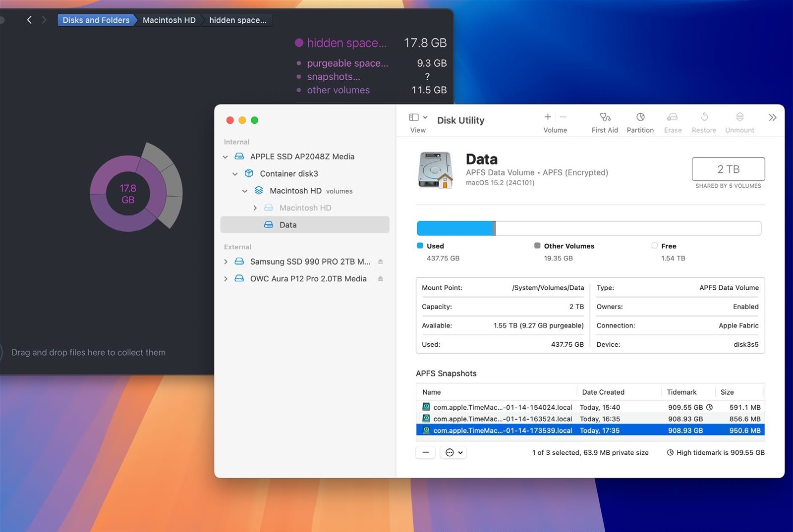
Task: Open the snapshot ellipsis action menu
Action: click(x=453, y=452)
